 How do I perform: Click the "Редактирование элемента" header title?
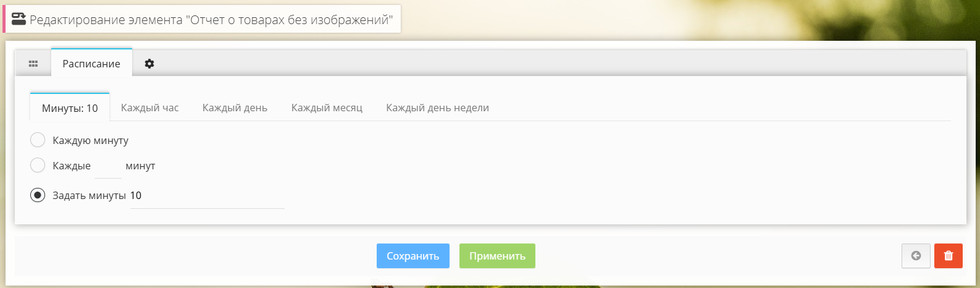point(211,20)
